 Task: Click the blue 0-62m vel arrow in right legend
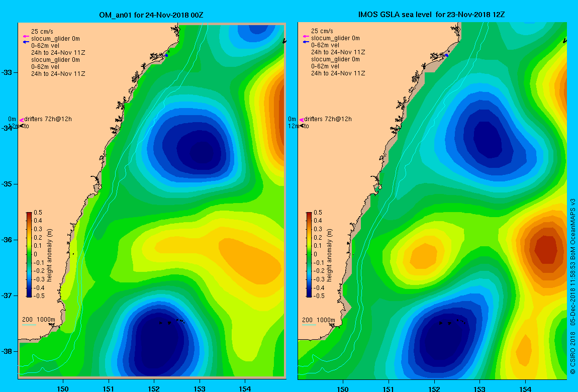pyautogui.click(x=306, y=42)
